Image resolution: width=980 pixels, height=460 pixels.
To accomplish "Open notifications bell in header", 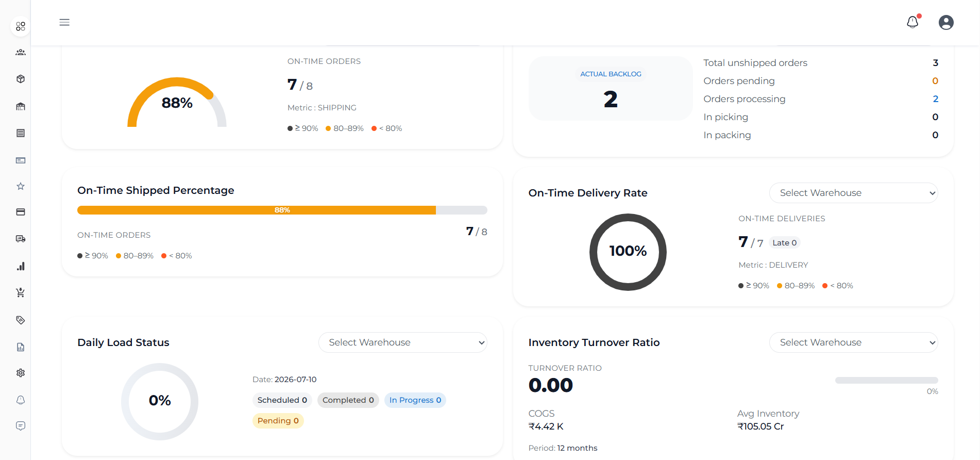I will [913, 22].
